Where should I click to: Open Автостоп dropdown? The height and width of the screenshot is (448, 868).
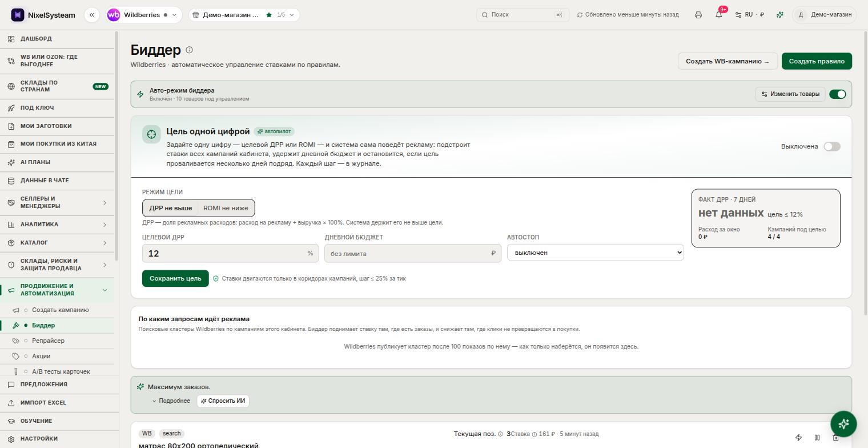[x=595, y=253]
